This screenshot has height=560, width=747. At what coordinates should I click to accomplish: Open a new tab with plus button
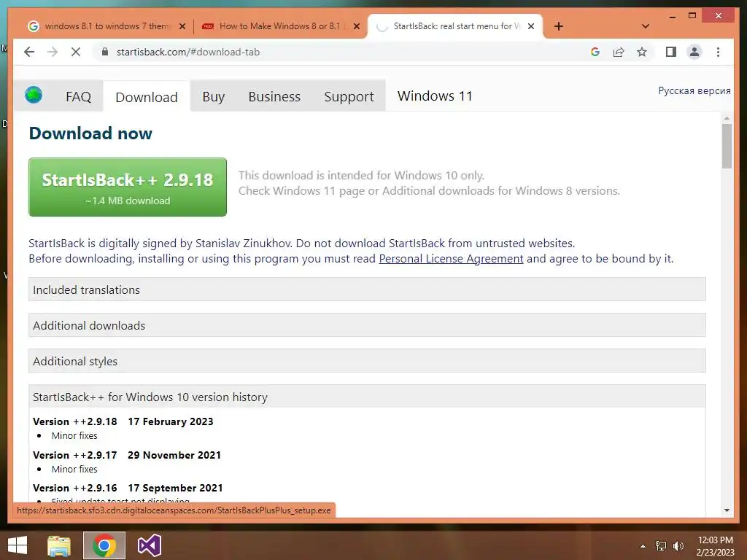point(559,26)
